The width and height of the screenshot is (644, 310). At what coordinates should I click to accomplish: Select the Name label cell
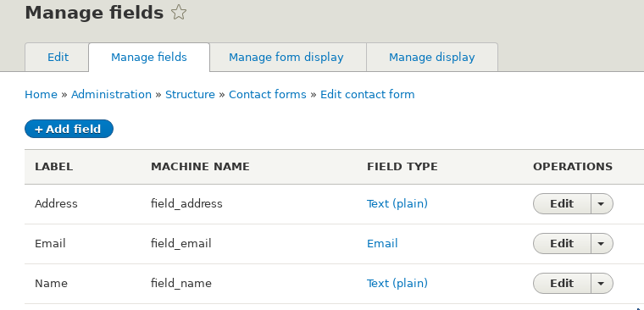pos(52,283)
